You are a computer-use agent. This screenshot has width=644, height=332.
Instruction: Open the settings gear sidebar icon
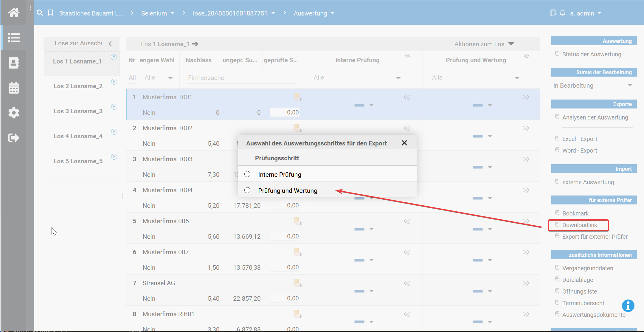point(14,113)
